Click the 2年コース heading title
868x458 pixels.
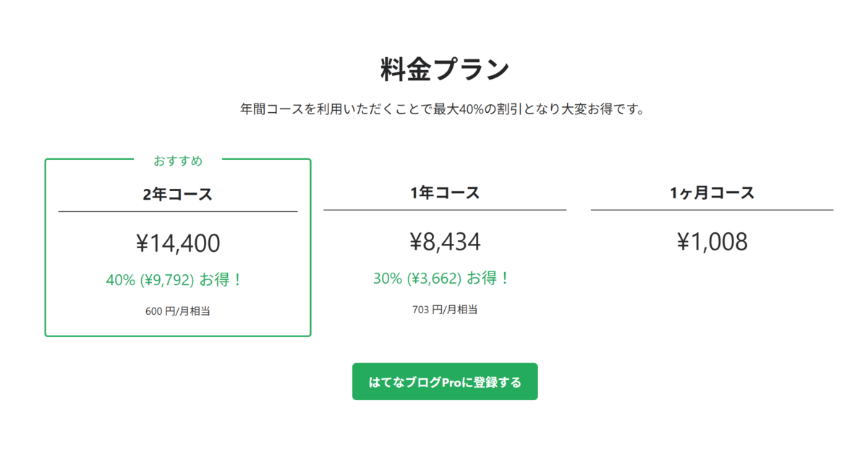[178, 194]
